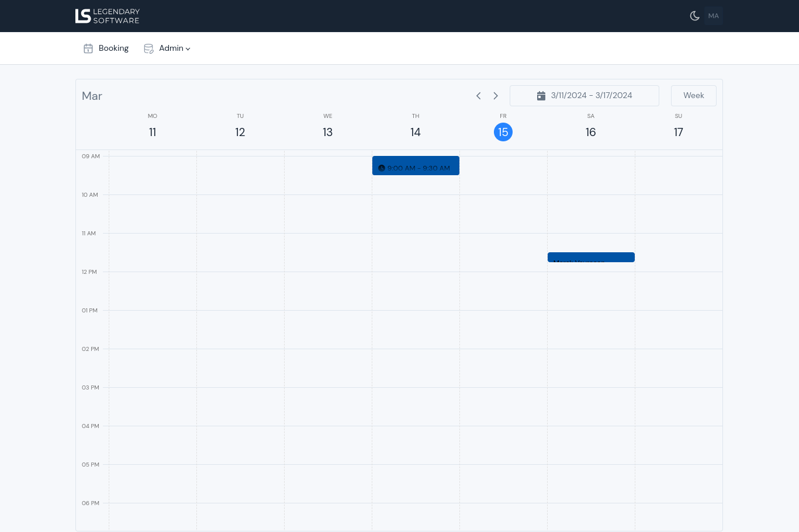Advance to the next week
Viewport: 799px width, 532px height.
[x=496, y=96]
